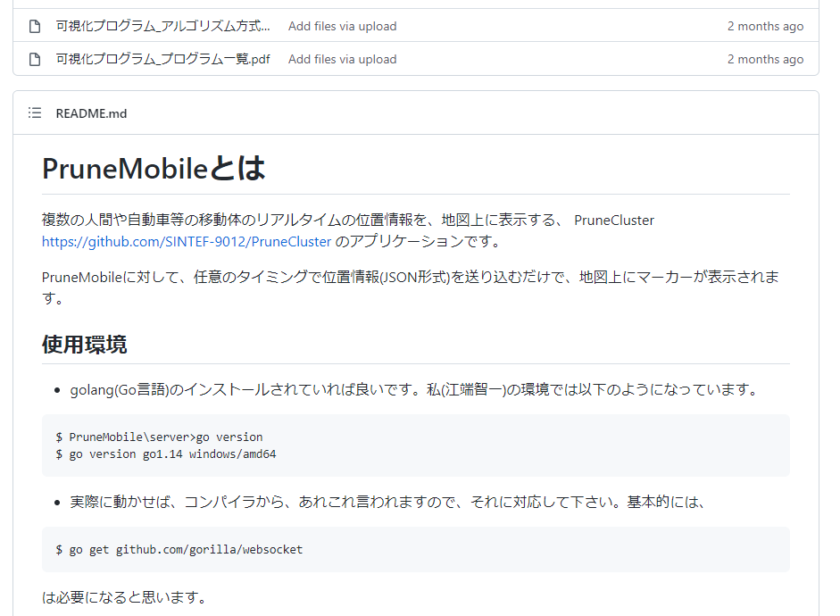
Task: Open the README outline list icon
Action: 35,113
